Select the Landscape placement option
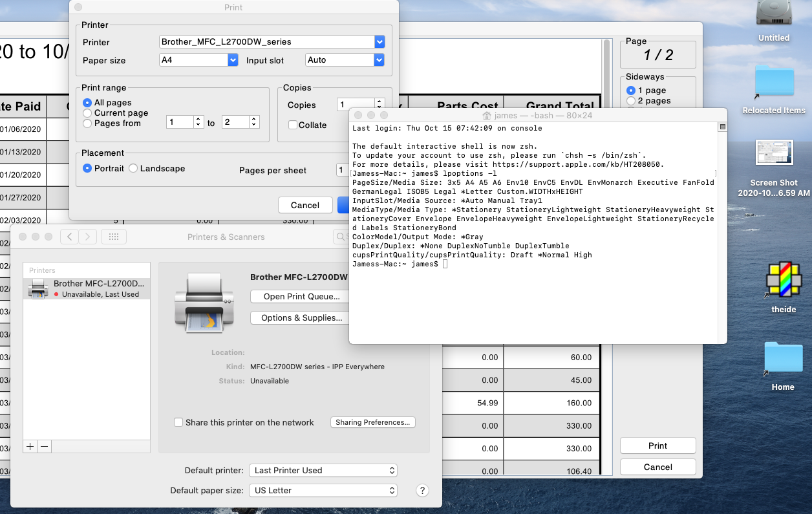This screenshot has width=812, height=514. [x=133, y=169]
